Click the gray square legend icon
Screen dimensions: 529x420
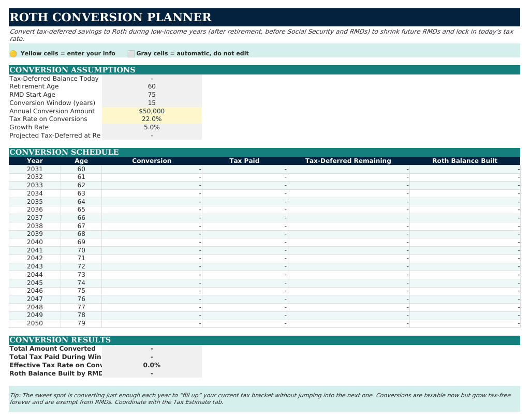click(131, 54)
